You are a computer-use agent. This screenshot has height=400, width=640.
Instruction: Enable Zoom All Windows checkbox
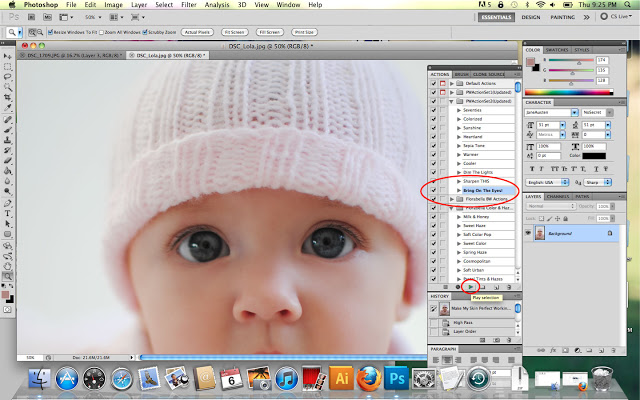coord(101,32)
